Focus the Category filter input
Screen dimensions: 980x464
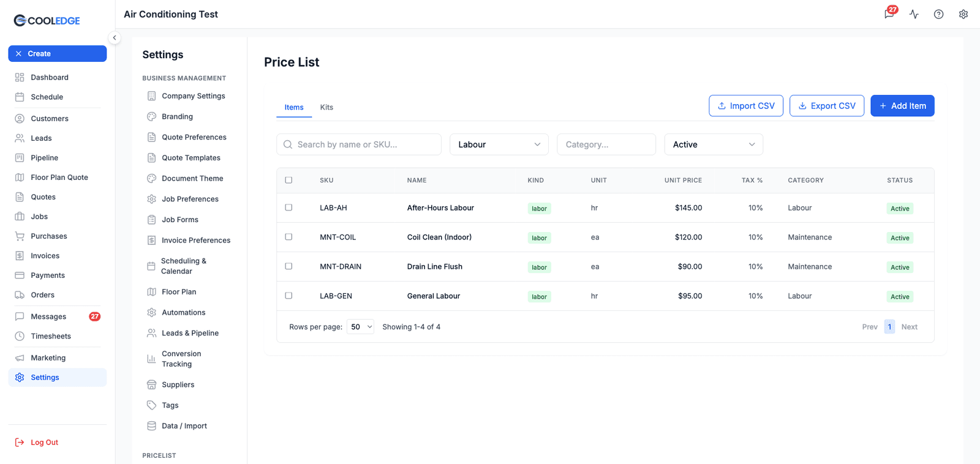[x=606, y=144]
